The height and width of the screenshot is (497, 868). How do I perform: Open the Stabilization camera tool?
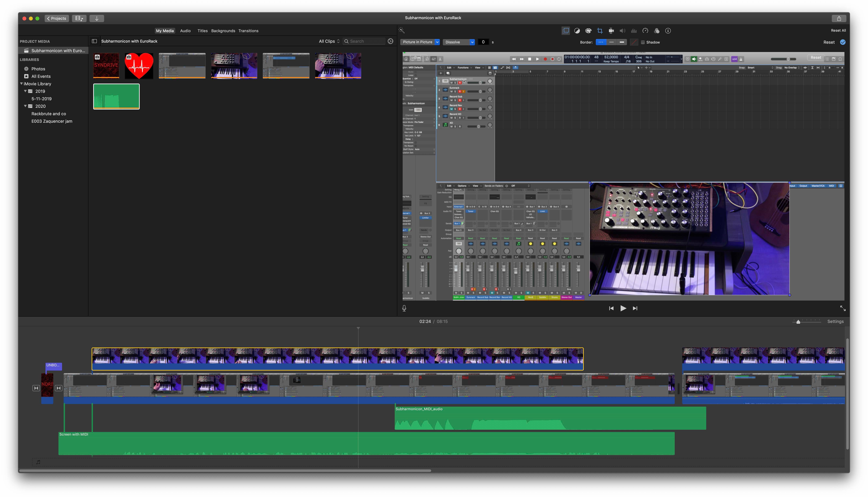[x=611, y=31]
